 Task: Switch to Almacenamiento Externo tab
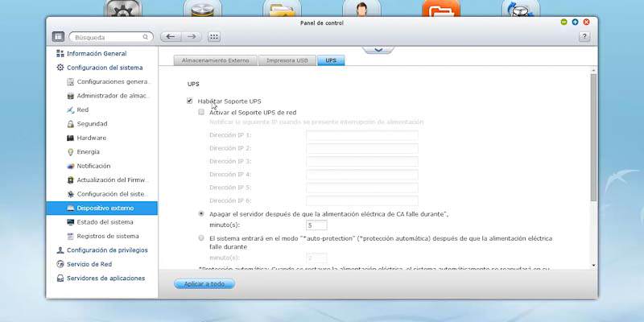pyautogui.click(x=216, y=60)
